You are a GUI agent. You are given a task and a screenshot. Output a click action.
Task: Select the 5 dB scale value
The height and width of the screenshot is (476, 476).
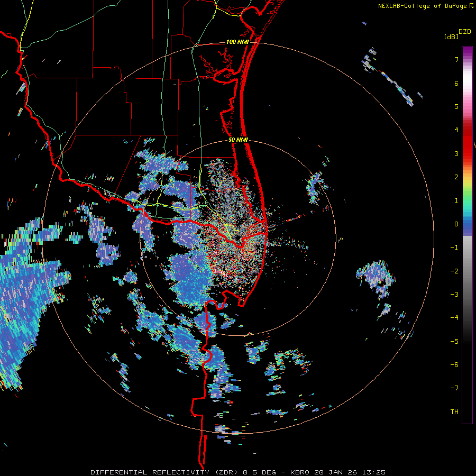456,106
